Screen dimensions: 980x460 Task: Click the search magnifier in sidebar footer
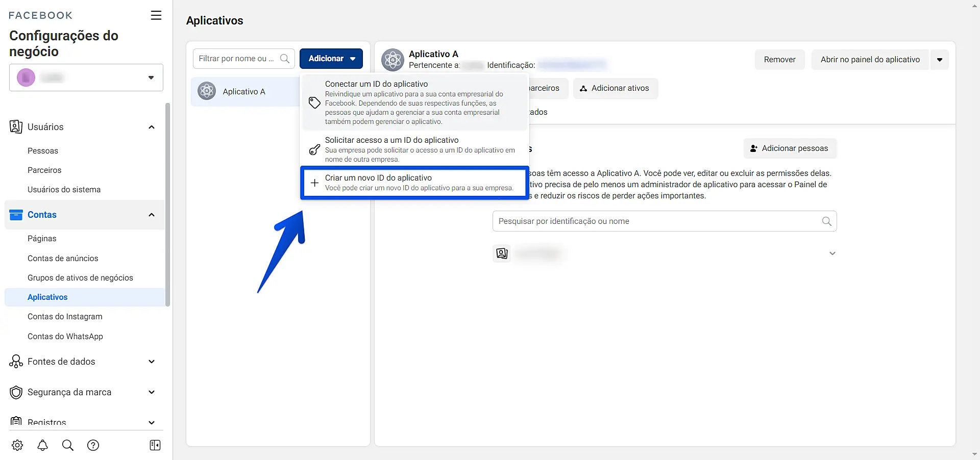point(68,445)
